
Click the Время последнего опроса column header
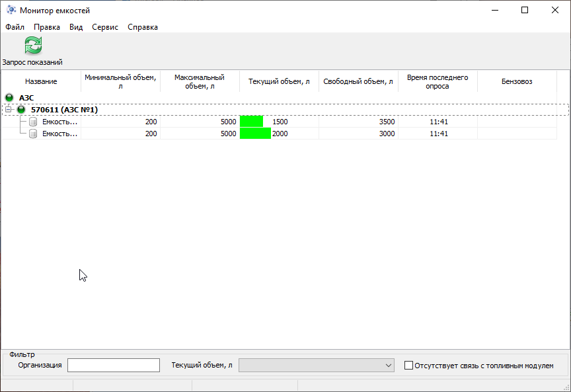click(438, 81)
